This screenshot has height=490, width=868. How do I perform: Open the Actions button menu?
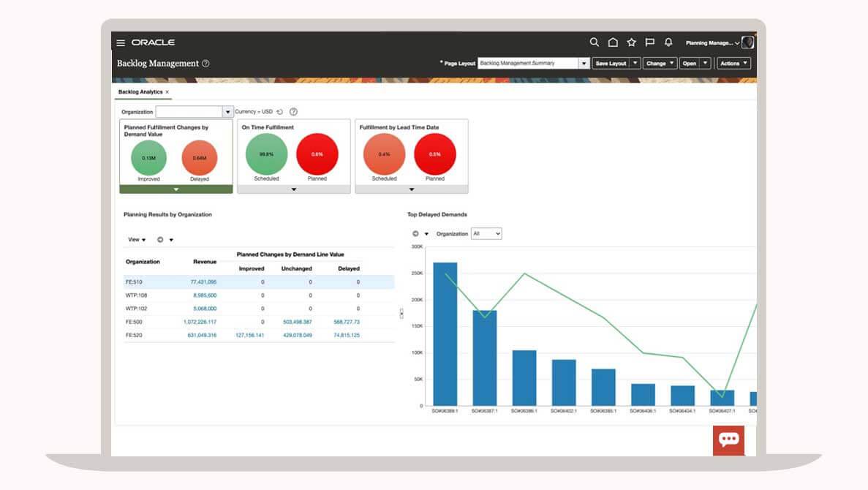click(x=733, y=64)
